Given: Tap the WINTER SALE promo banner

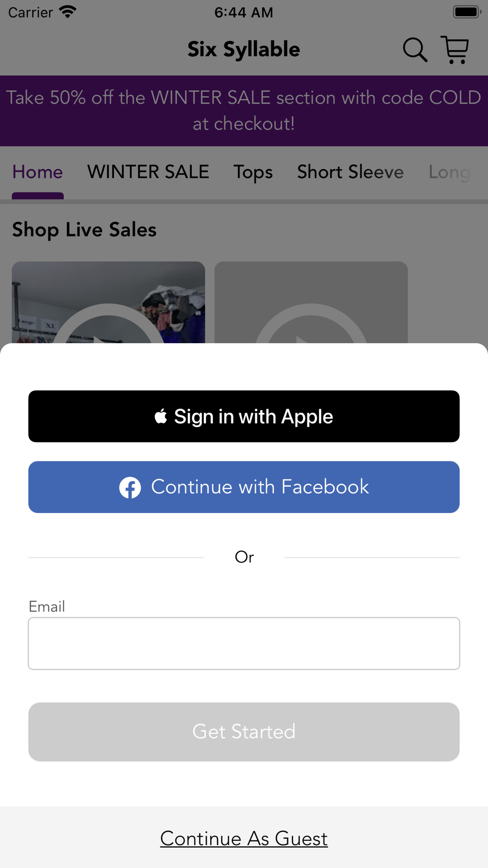Looking at the screenshot, I should click(x=244, y=111).
